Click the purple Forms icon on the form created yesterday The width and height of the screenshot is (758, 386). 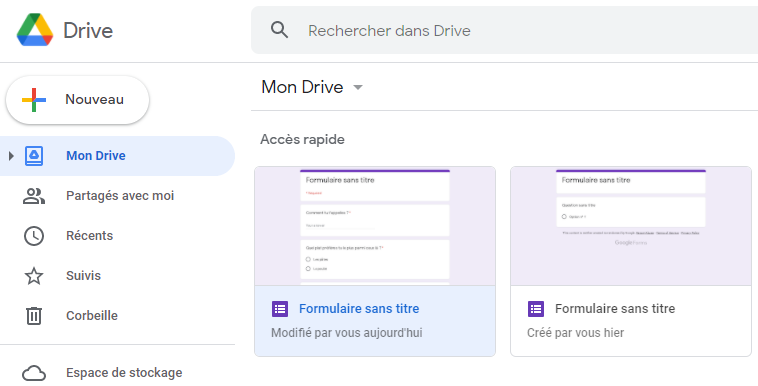click(x=536, y=309)
